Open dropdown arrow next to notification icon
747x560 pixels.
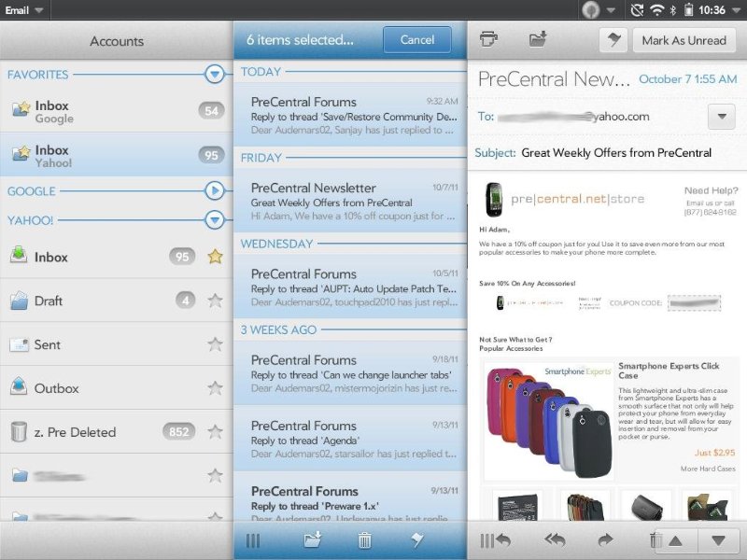pyautogui.click(x=611, y=10)
